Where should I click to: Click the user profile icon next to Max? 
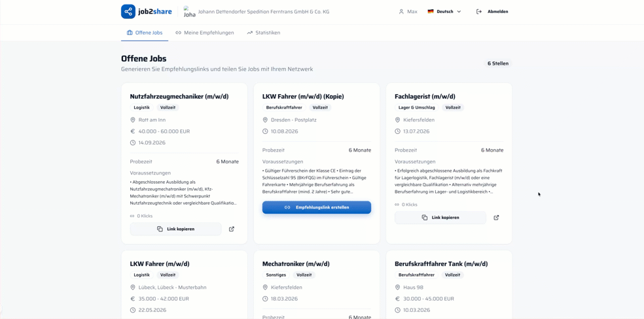coord(401,12)
